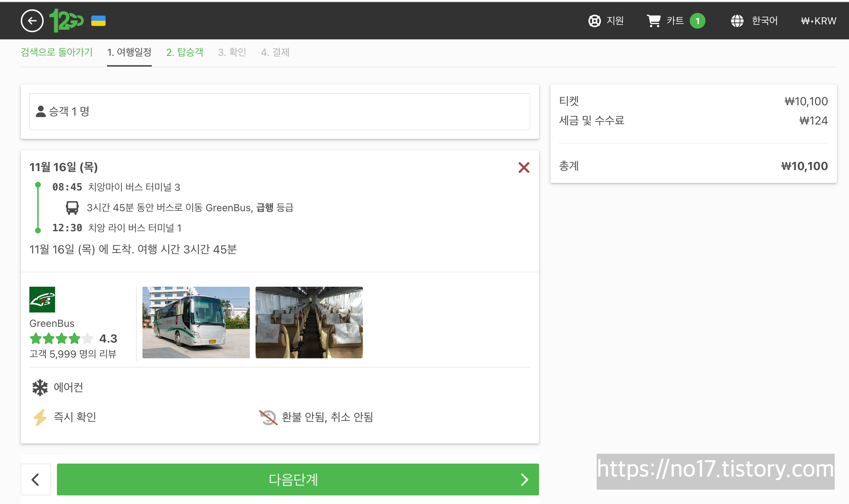Click the green cart count badge

(x=697, y=21)
